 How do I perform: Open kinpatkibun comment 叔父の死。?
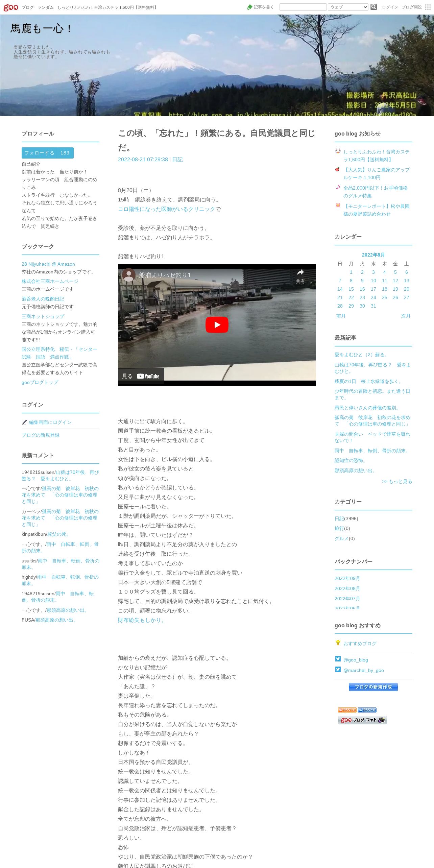58,534
